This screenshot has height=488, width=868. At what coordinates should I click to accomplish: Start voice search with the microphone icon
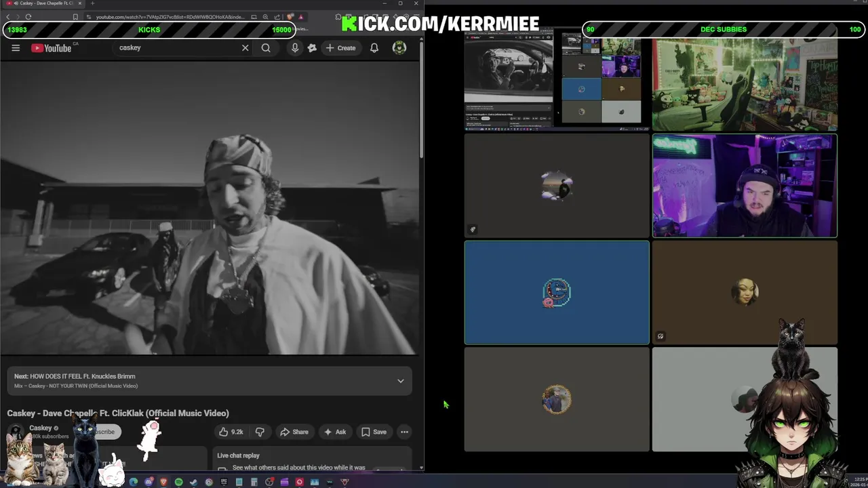[295, 48]
